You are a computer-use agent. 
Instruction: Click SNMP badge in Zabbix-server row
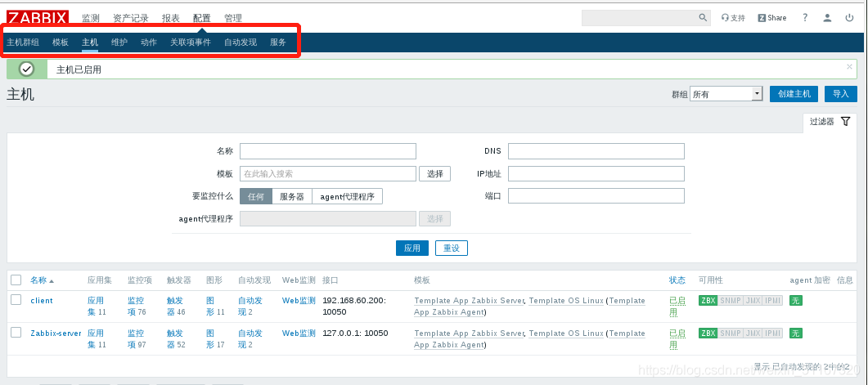[731, 333]
